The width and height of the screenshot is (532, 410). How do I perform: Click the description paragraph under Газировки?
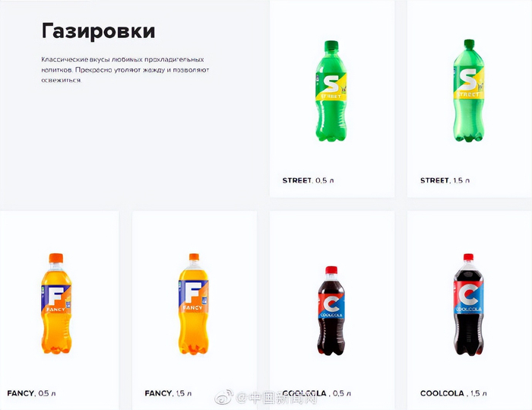[125, 70]
